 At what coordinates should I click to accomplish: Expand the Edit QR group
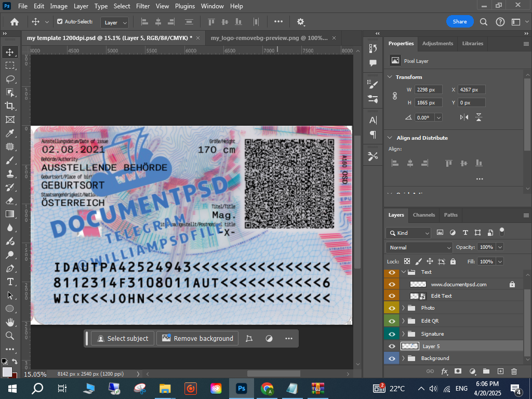(403, 321)
